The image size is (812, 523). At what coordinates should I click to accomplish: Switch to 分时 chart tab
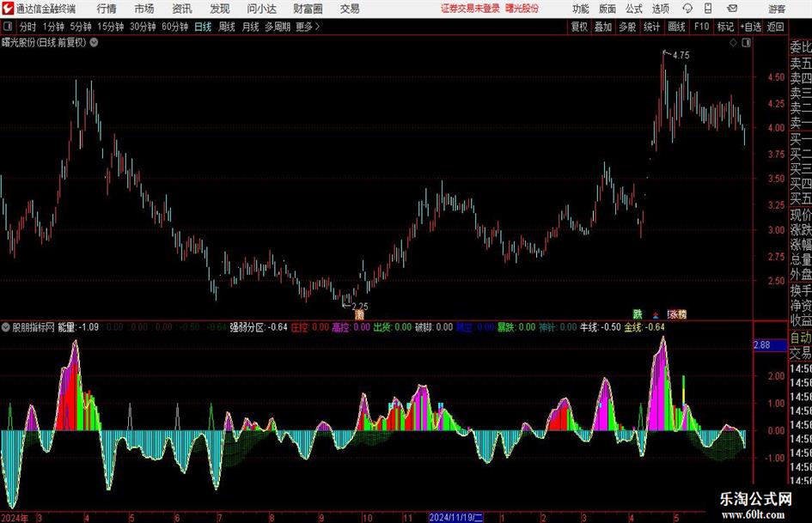click(28, 27)
